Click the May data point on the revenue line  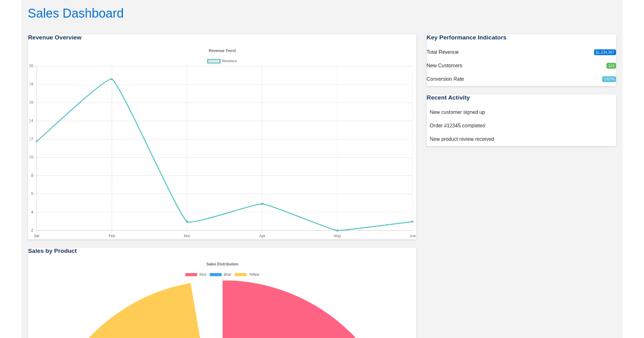(337, 231)
